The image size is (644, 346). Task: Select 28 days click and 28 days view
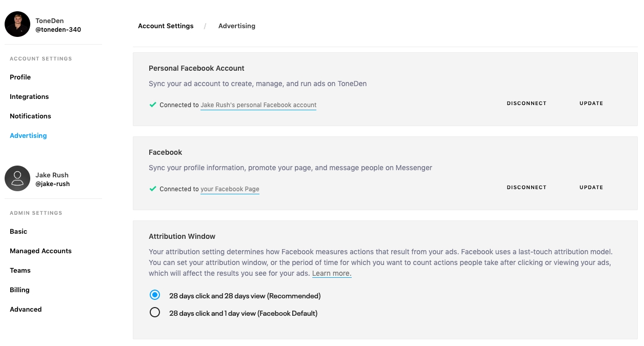point(155,295)
